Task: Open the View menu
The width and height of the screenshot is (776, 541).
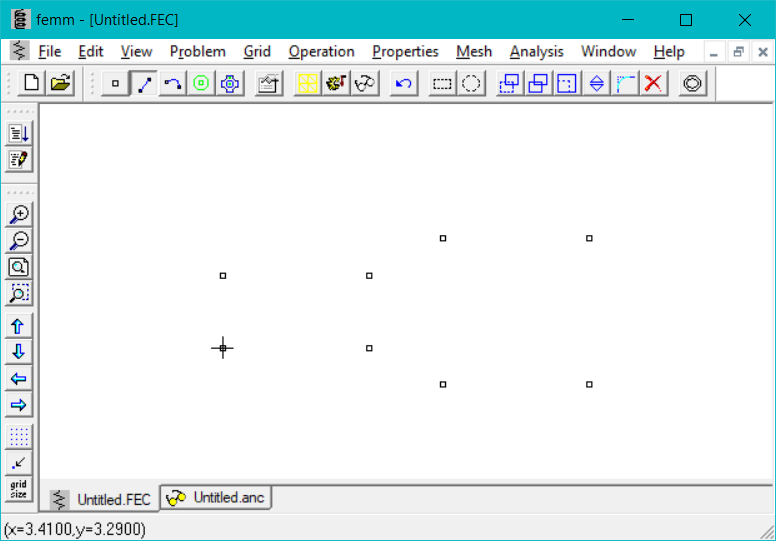Action: click(136, 51)
